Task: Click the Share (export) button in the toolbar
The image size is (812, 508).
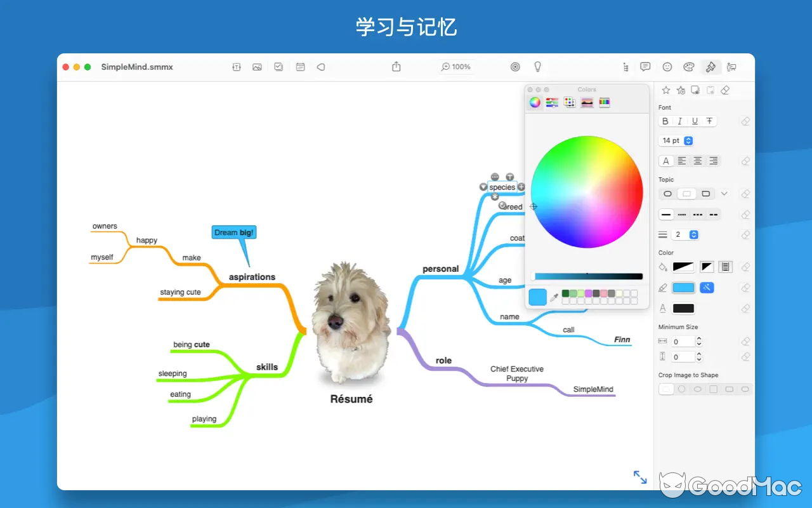Action: pyautogui.click(x=396, y=67)
